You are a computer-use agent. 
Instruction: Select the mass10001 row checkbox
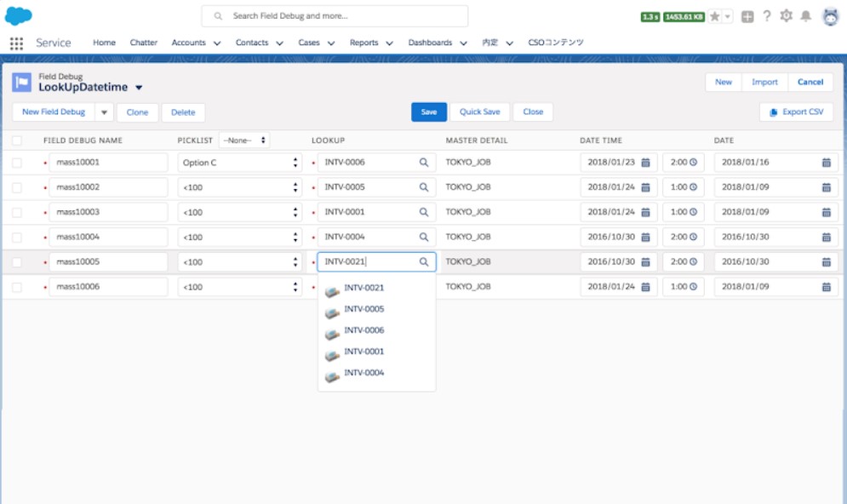17,162
